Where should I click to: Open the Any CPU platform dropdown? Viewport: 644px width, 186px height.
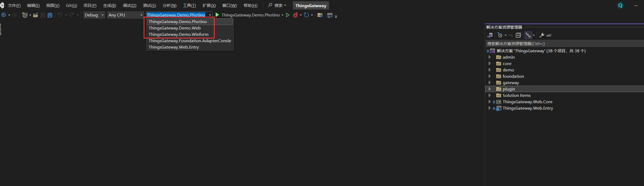point(125,15)
